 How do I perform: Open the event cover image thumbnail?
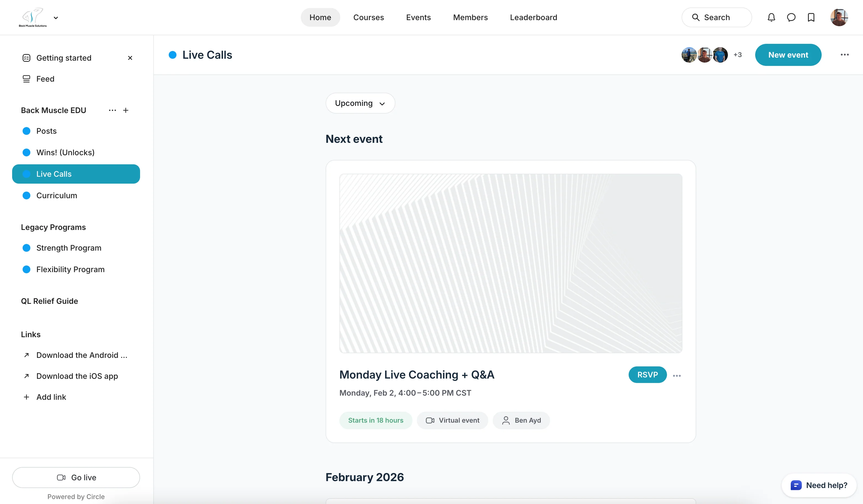(511, 263)
